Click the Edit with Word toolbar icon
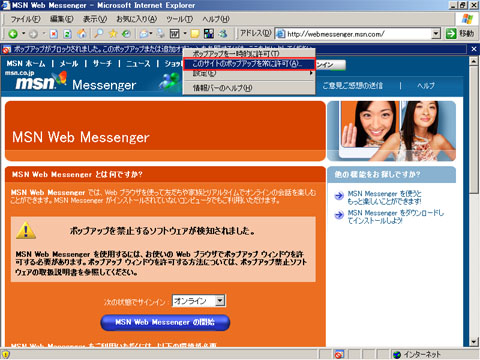The width and height of the screenshot is (480, 360). tap(175, 34)
